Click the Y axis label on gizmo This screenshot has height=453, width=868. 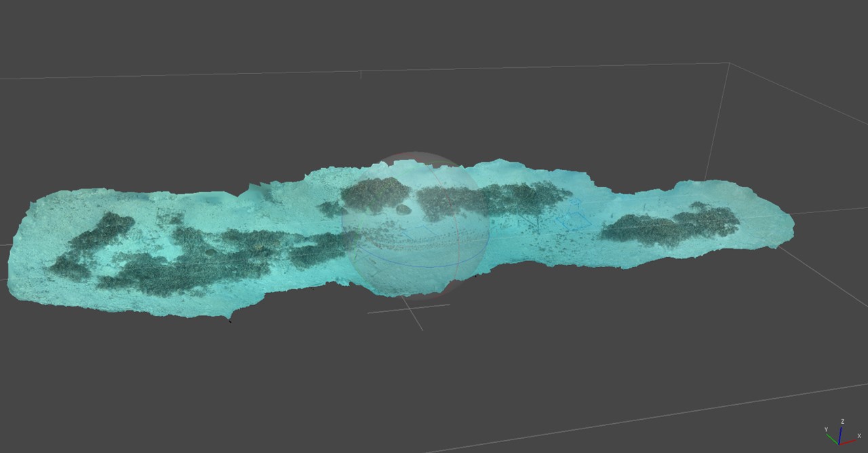[x=826, y=429]
